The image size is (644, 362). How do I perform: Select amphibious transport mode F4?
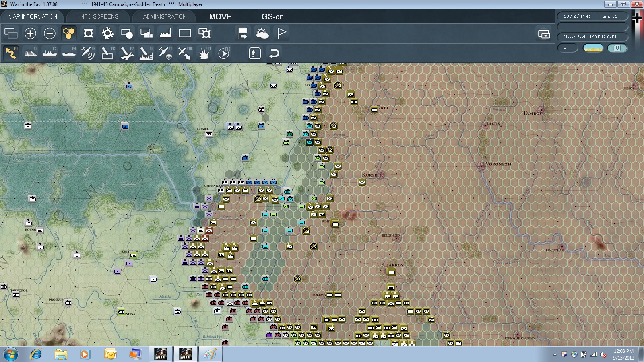click(x=69, y=53)
